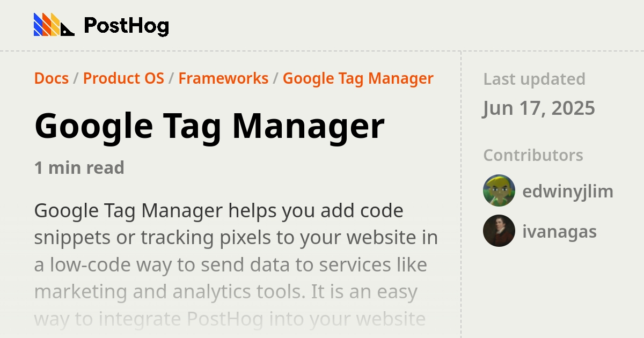Click the black hedgehog snout in the logo

tap(68, 31)
